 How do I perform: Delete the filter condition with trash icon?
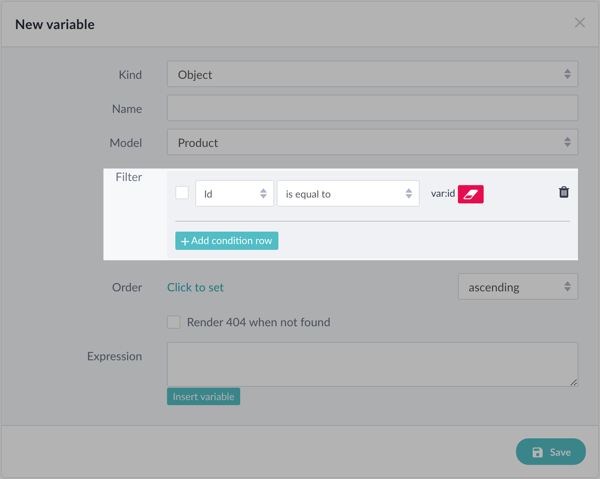563,193
